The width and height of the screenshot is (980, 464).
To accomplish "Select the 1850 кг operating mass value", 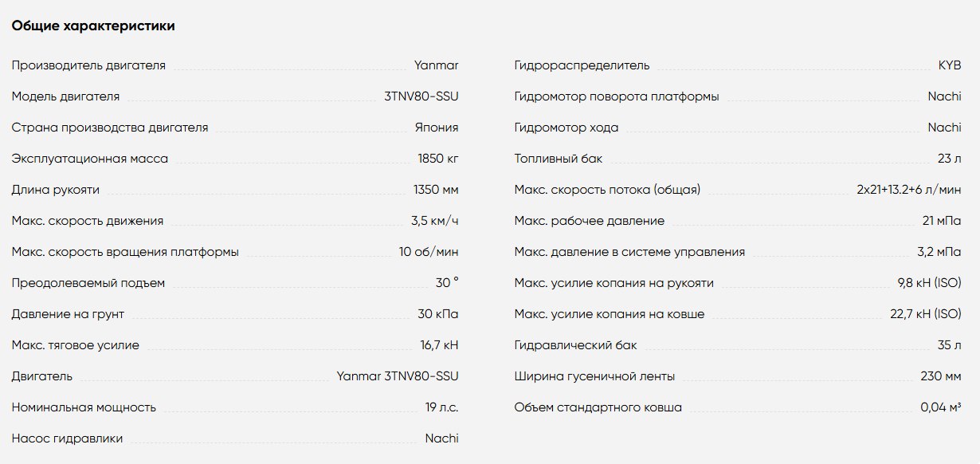I will (x=438, y=159).
